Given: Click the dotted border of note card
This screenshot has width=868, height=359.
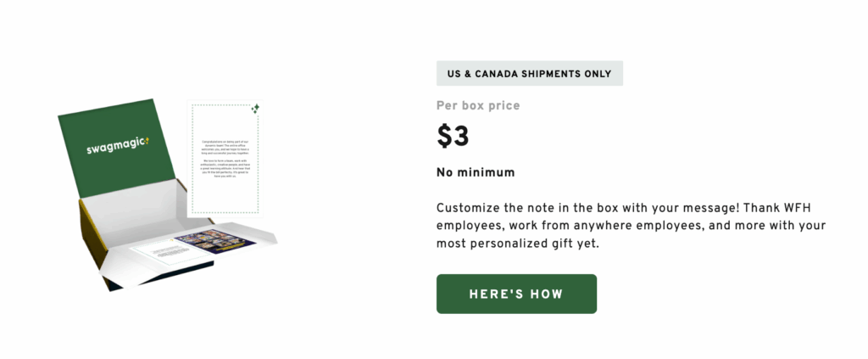Looking at the screenshot, I should [193, 161].
